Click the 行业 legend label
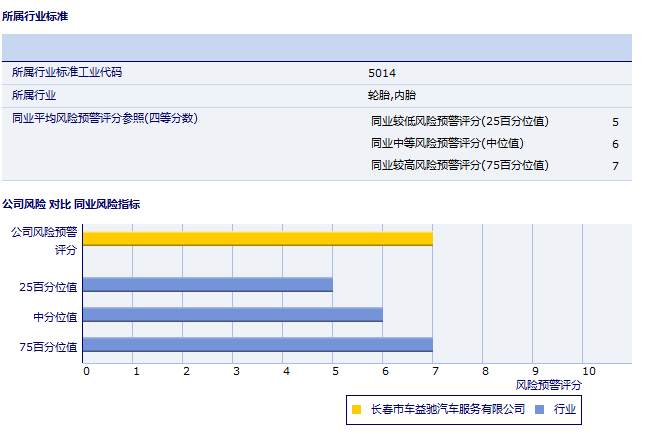Image resolution: width=668 pixels, height=434 pixels. (x=565, y=409)
